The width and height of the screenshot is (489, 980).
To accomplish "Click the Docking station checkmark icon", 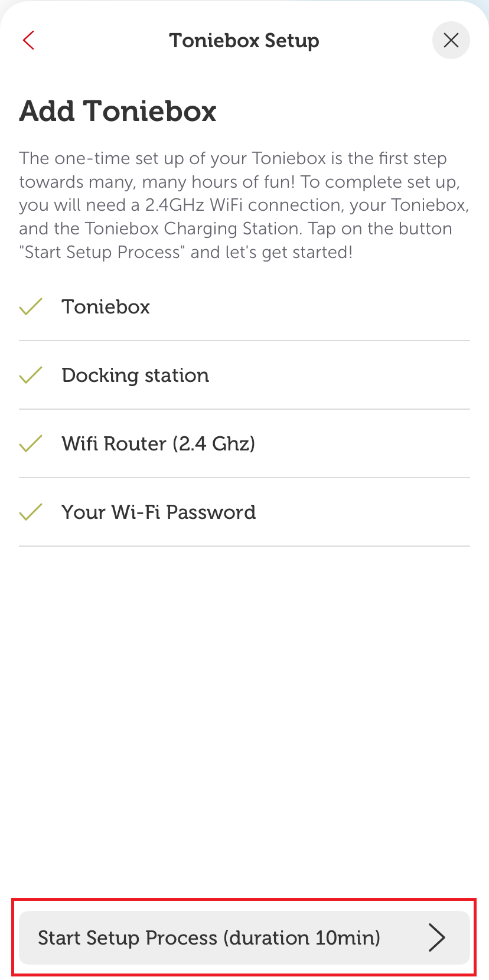I will click(31, 375).
